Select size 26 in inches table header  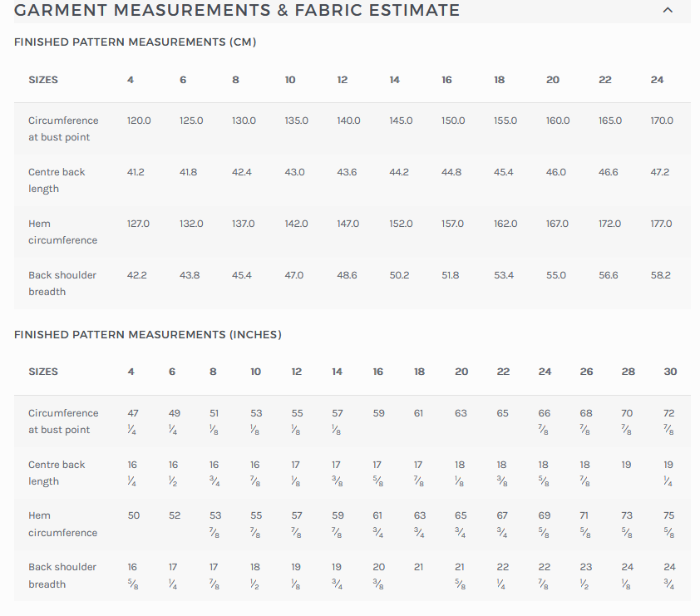(586, 372)
